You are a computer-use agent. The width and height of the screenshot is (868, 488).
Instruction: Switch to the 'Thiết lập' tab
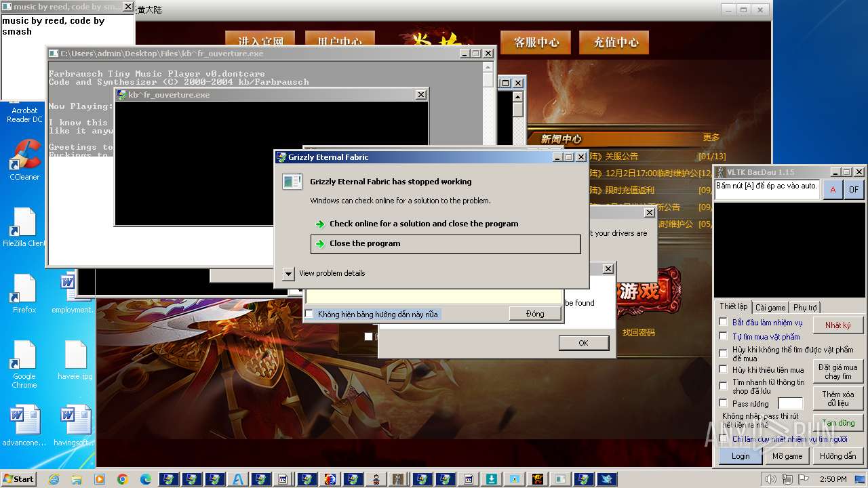click(733, 307)
